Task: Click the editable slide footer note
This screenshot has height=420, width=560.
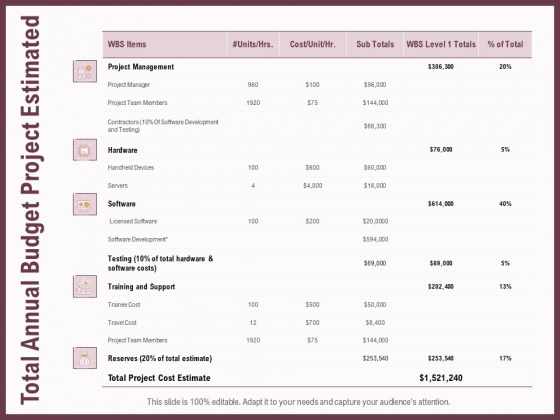Action: (x=299, y=402)
